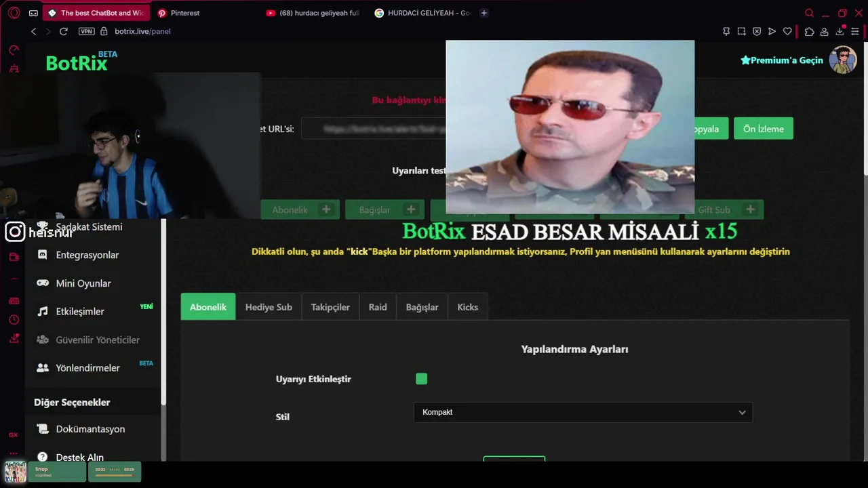Click the album art thumbnail bottom-left
This screenshot has height=488, width=868.
[x=16, y=472]
